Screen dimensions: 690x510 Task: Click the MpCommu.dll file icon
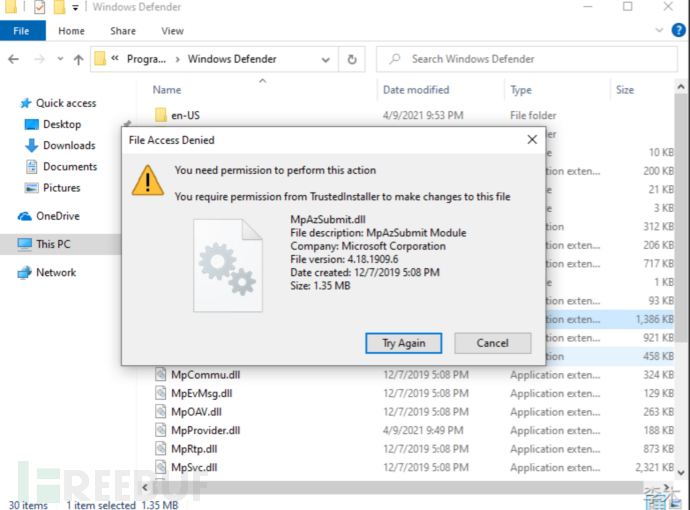coord(161,374)
